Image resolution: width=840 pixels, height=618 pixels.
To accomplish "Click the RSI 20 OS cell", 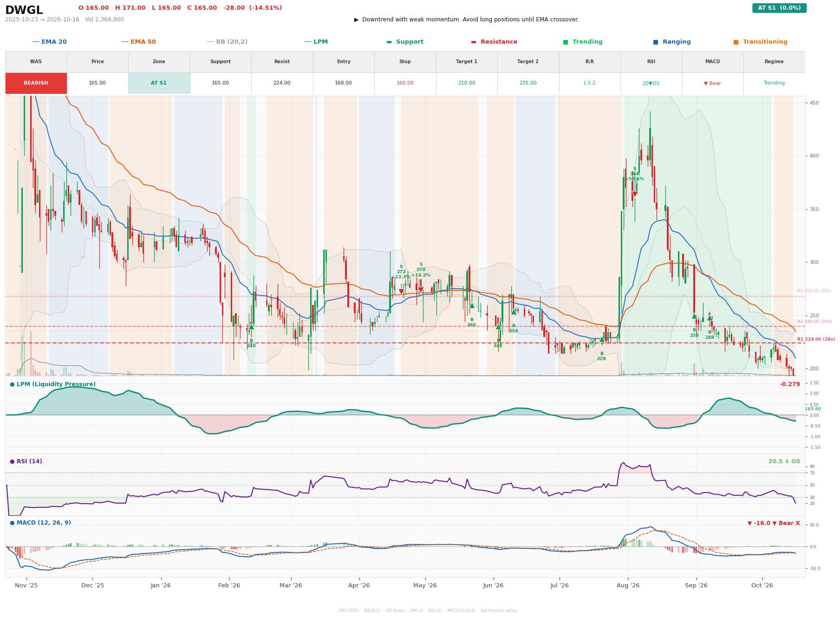I will (x=651, y=83).
